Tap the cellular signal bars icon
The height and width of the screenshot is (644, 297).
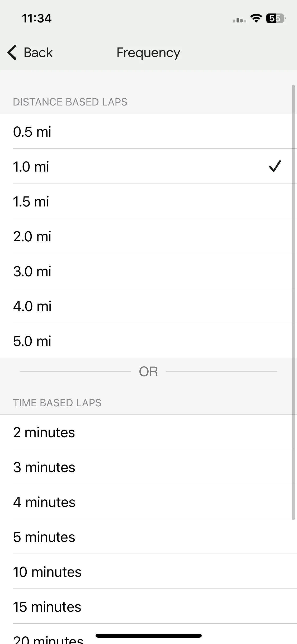tap(239, 20)
